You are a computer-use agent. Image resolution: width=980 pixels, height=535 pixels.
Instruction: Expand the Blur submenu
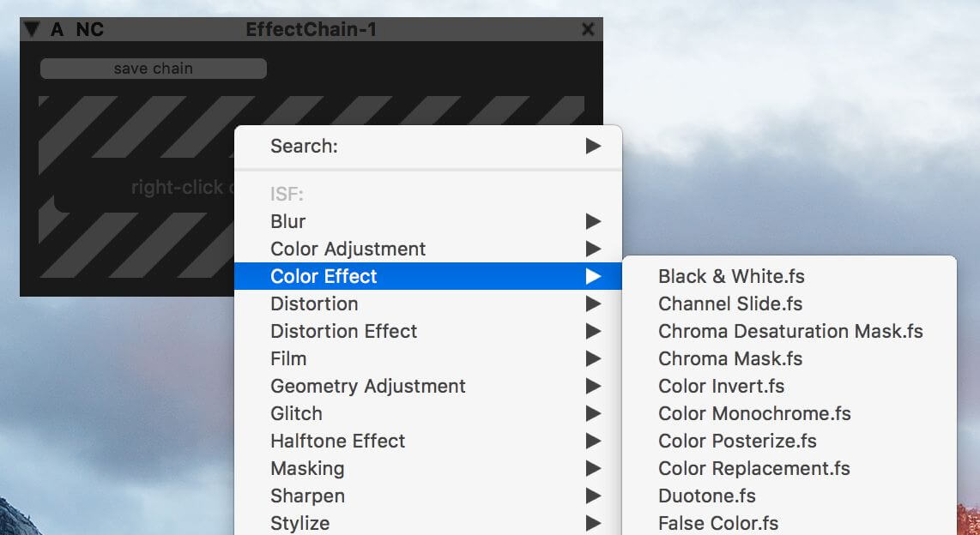(x=428, y=221)
